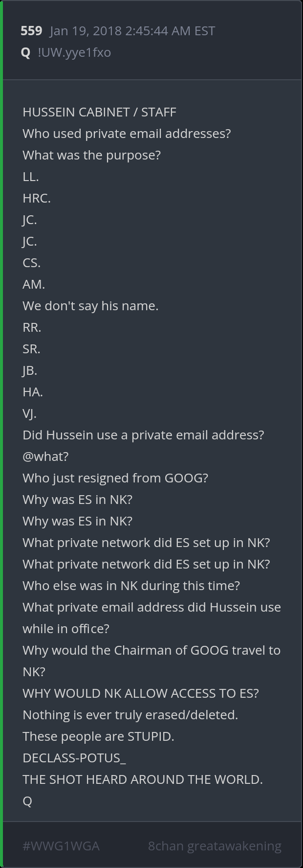Click the bold Q author name in header
Viewport: 303px width, 868px height.
(x=26, y=52)
